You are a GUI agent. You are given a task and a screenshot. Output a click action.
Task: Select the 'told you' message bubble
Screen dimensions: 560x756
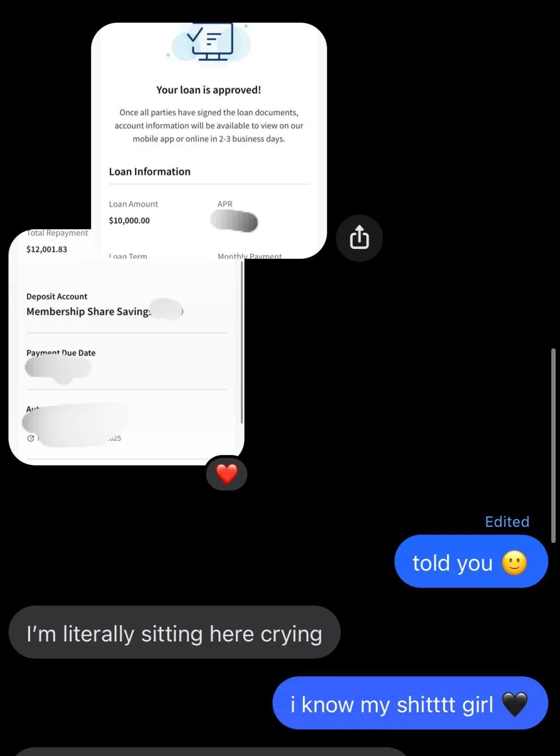point(471,562)
